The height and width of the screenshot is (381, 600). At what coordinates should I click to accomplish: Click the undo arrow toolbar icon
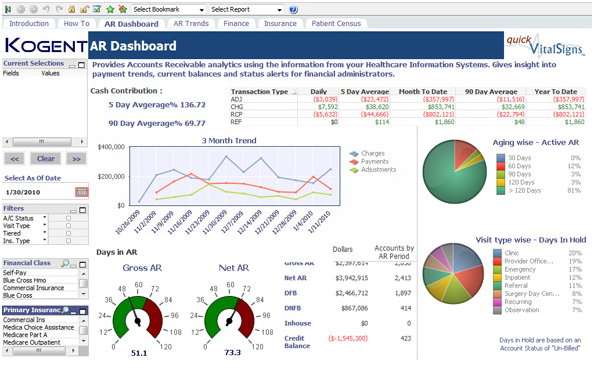pos(46,9)
